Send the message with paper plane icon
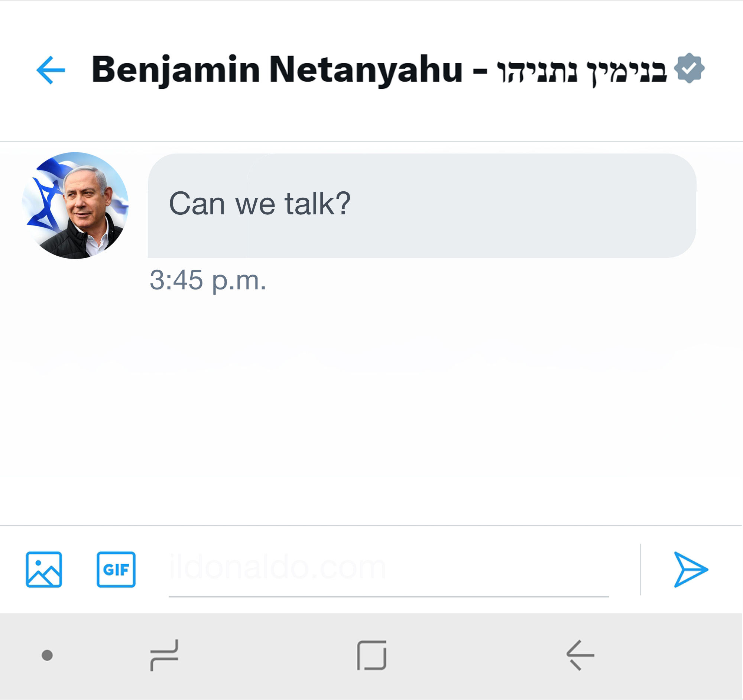 691,570
